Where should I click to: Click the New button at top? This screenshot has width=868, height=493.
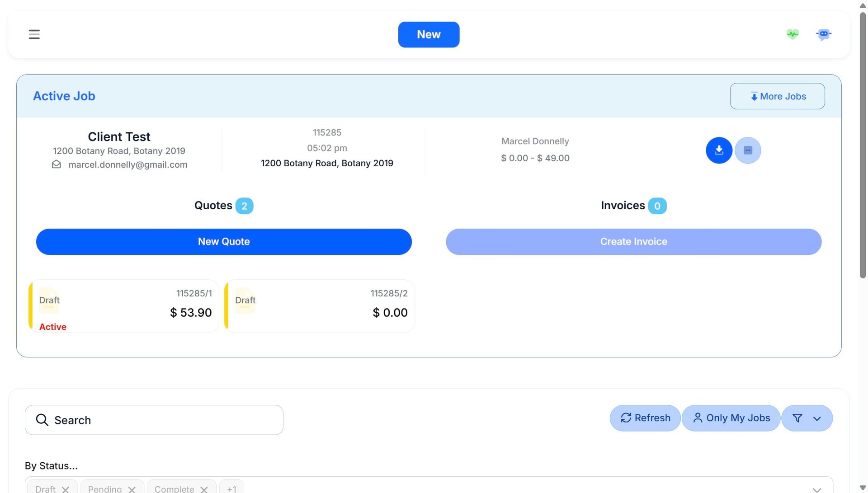(x=429, y=35)
